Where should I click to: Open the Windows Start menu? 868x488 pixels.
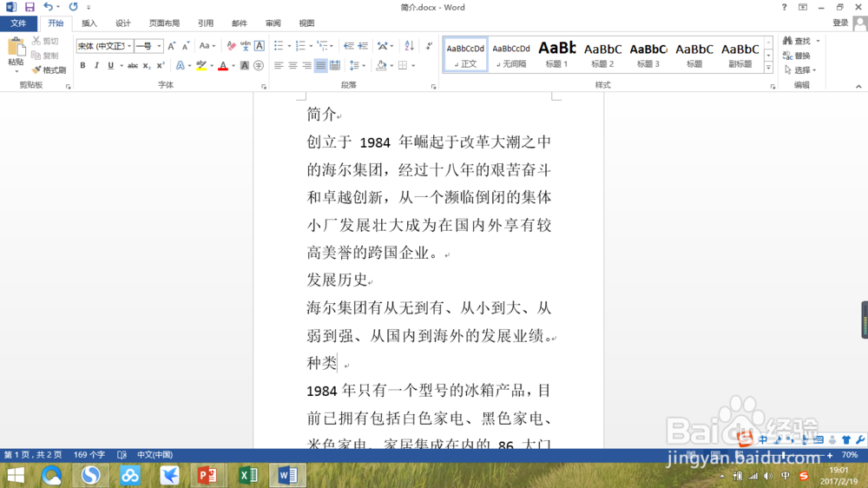(x=16, y=475)
